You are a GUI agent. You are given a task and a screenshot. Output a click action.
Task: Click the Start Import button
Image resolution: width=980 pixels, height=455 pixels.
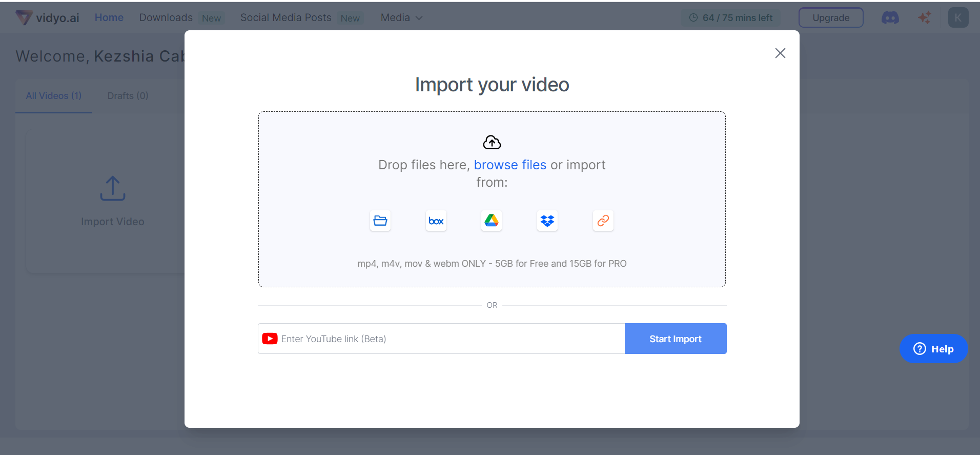click(676, 339)
